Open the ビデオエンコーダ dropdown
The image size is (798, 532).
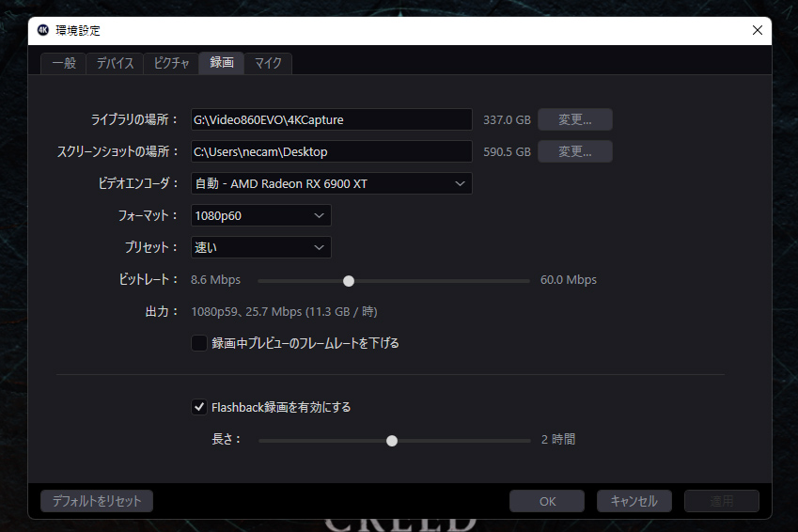coord(331,184)
